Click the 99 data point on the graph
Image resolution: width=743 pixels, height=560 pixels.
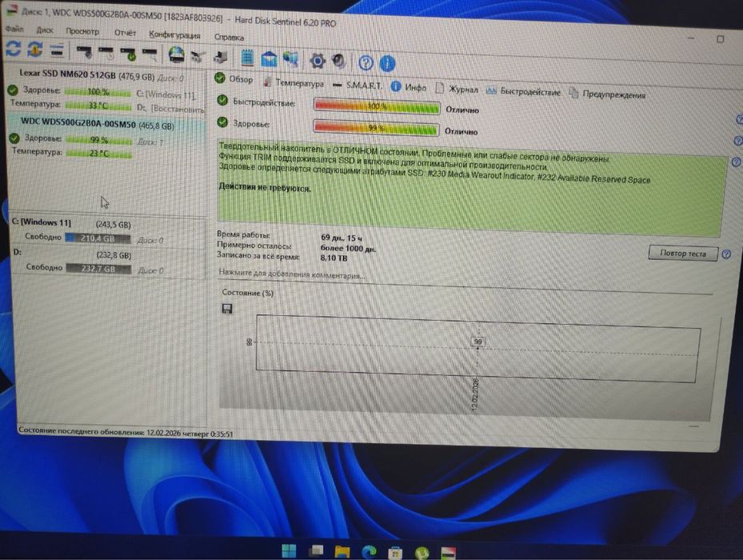(478, 342)
